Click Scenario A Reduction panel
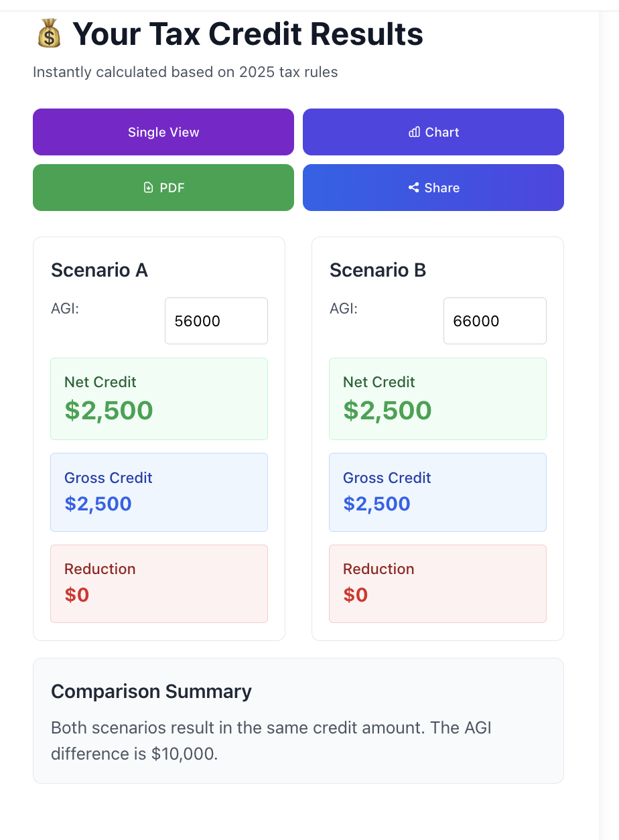Image resolution: width=619 pixels, height=840 pixels. 159,583
